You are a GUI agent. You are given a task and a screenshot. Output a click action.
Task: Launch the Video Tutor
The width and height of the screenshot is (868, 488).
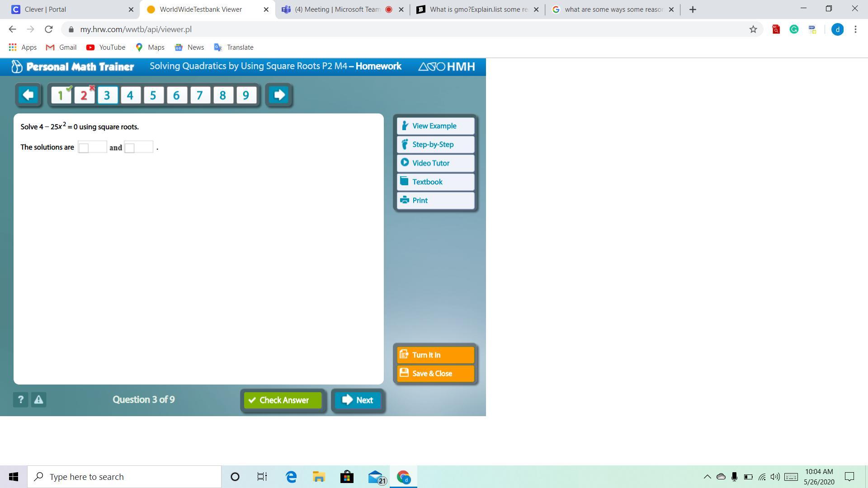[435, 163]
